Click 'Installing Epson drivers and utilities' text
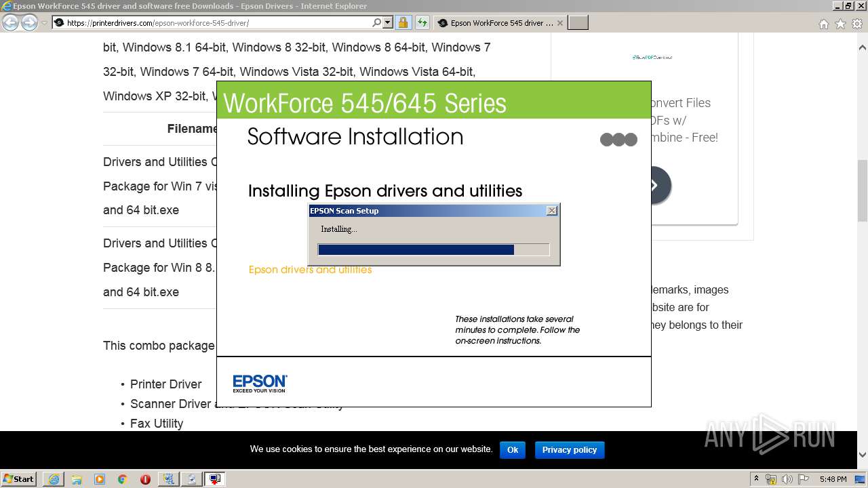The height and width of the screenshot is (488, 868). 385,191
